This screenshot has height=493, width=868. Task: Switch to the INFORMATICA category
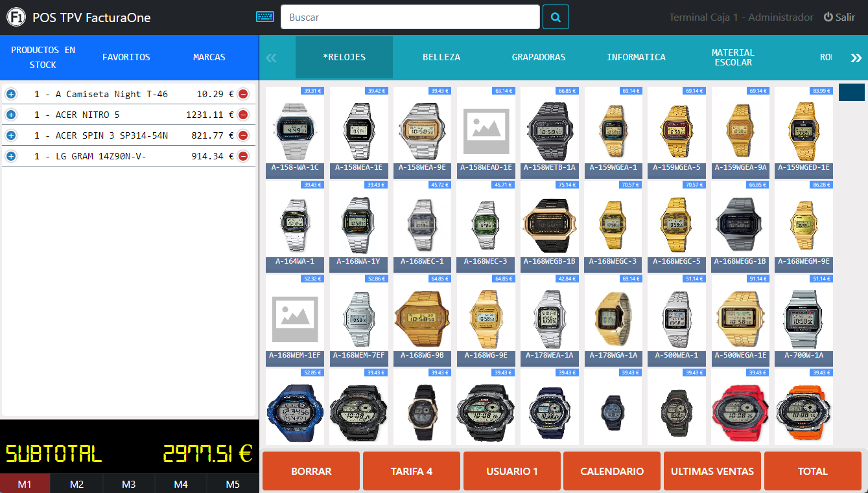[x=636, y=57]
